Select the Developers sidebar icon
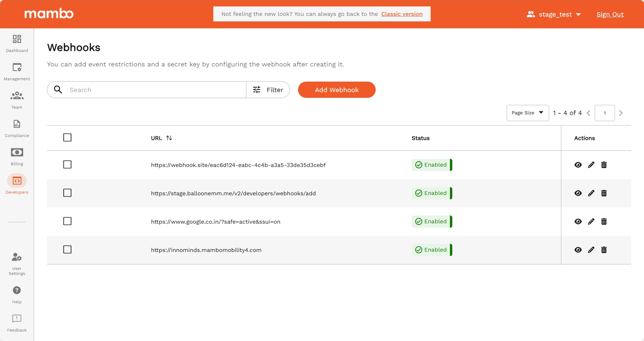The image size is (644, 341). pyautogui.click(x=17, y=184)
